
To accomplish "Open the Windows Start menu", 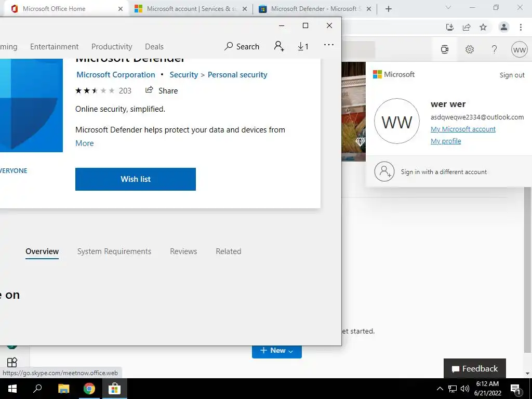I will point(12,389).
